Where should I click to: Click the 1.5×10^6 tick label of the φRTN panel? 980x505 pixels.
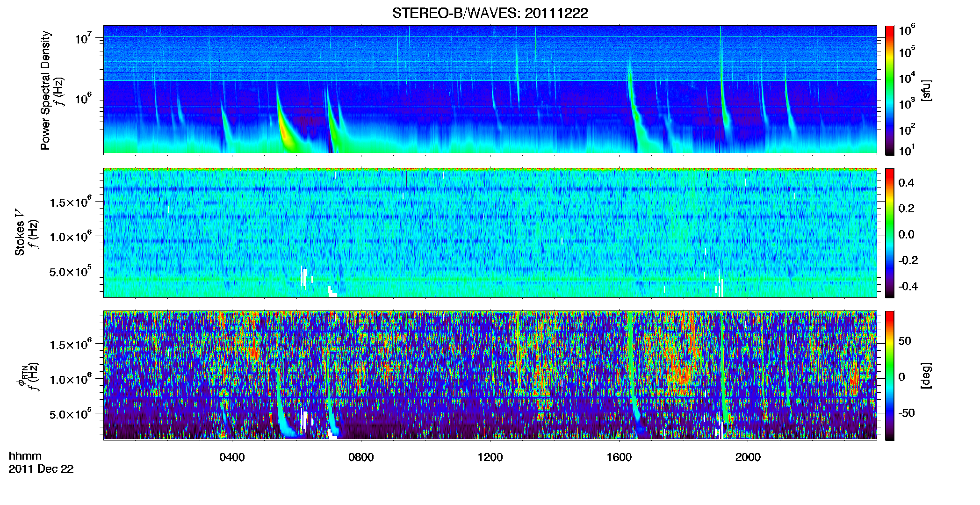[x=71, y=345]
